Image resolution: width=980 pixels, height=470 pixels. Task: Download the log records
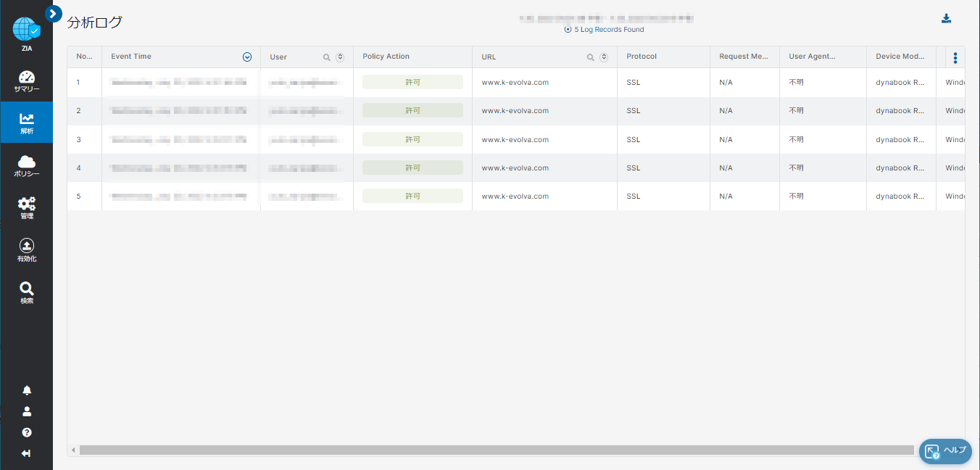(946, 19)
